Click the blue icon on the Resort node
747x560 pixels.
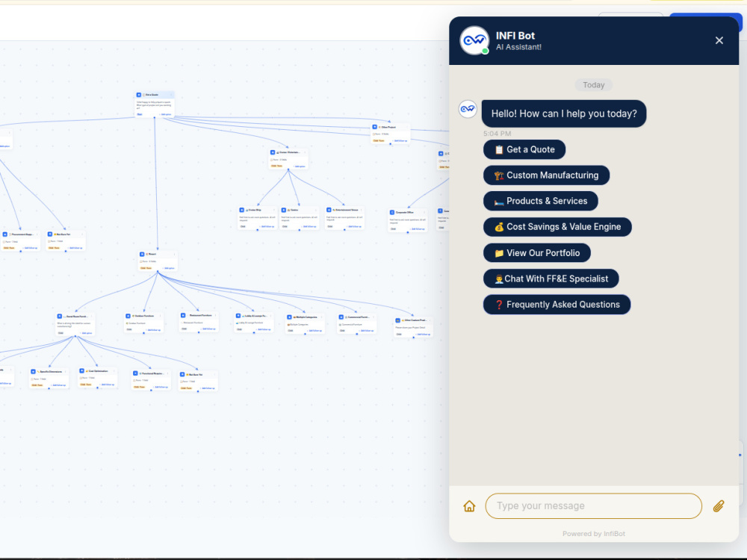click(x=142, y=255)
